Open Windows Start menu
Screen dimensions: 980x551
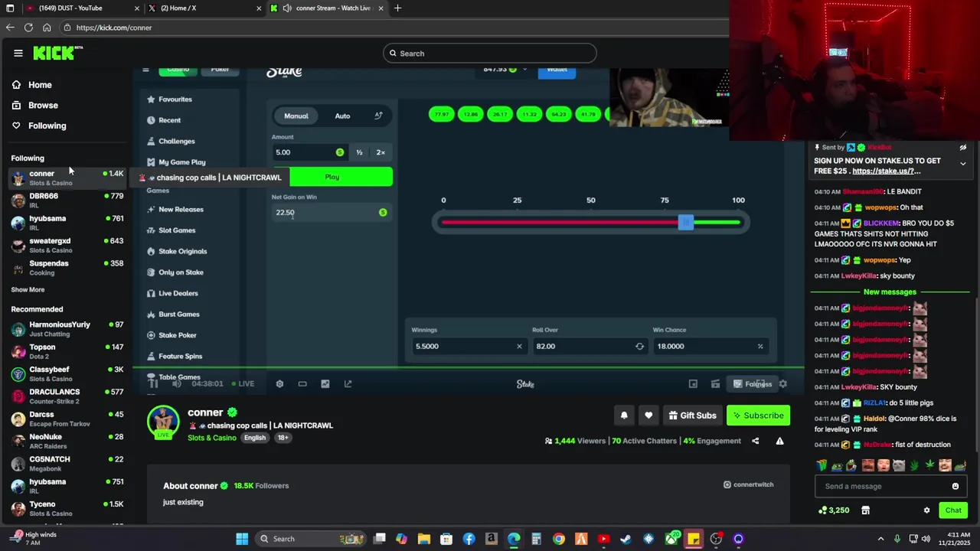242,539
